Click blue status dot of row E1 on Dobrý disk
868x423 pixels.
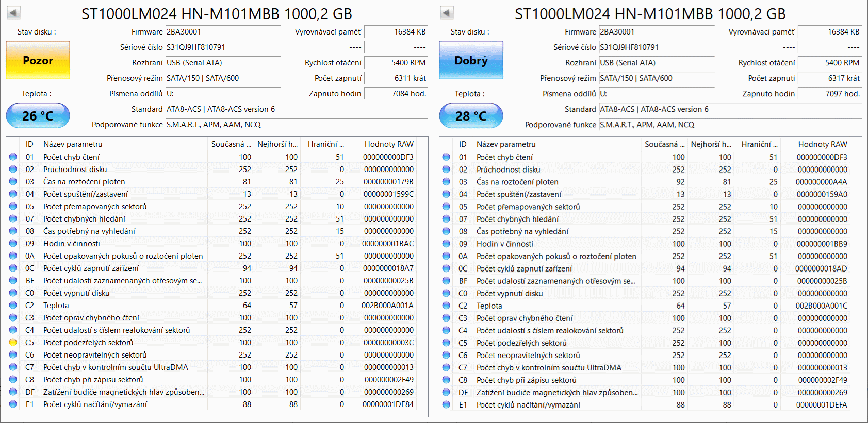(x=446, y=405)
